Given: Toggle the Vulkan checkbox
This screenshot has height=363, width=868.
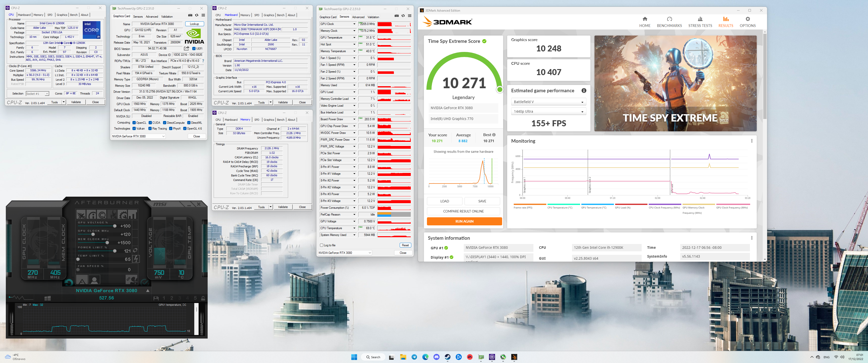Looking at the screenshot, I should point(134,128).
